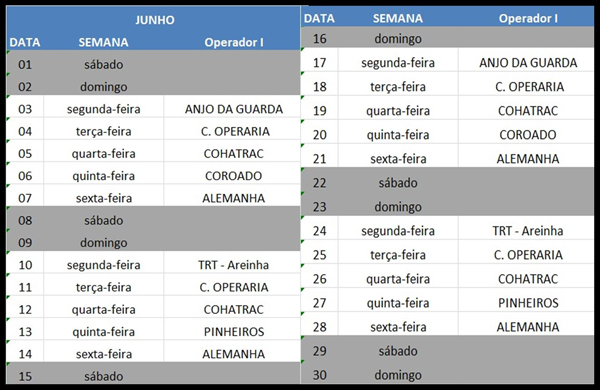Select the sexta-feira cell for date 14
600x390 pixels.
click(104, 354)
